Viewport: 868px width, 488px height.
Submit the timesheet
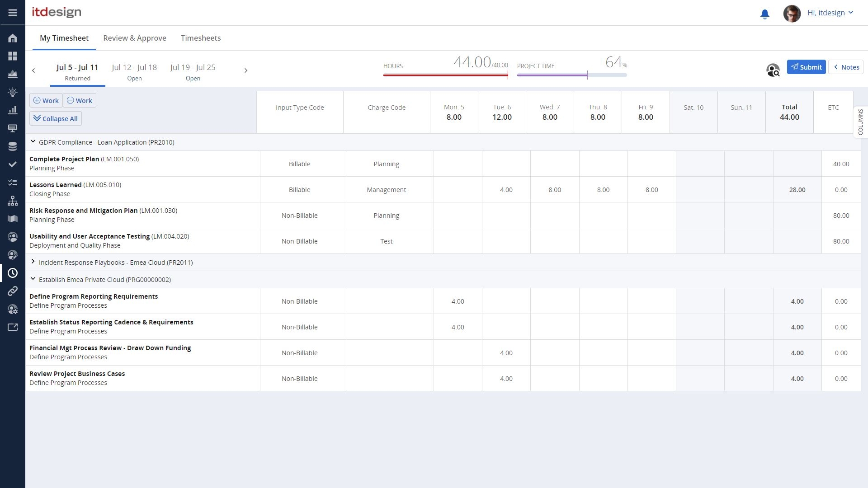(x=806, y=67)
